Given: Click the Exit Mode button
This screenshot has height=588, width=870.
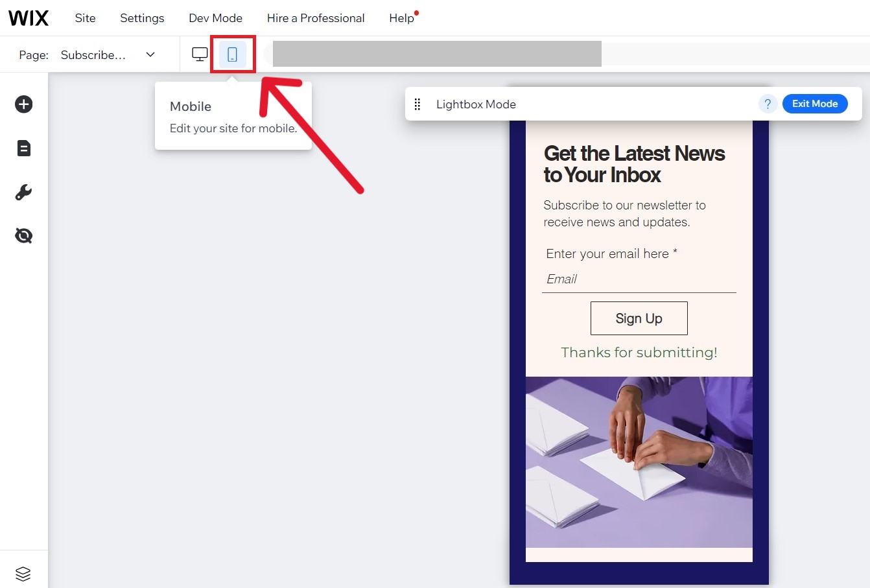Looking at the screenshot, I should [814, 103].
